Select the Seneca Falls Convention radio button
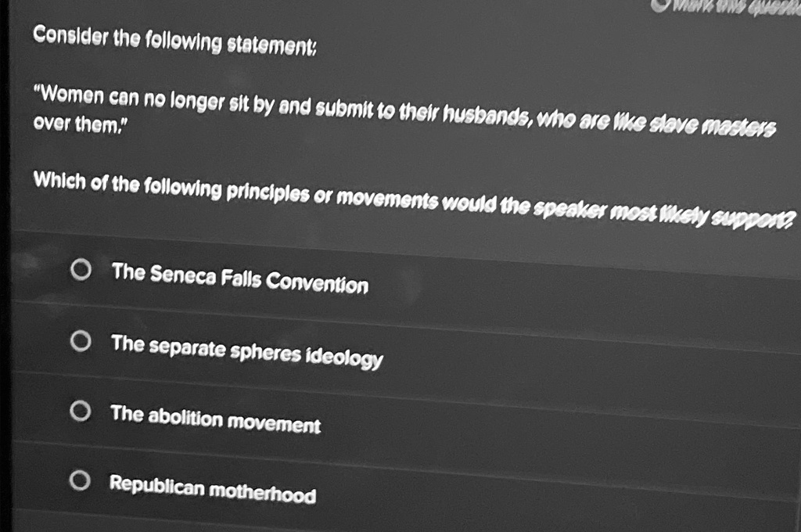The image size is (801, 532). click(x=81, y=270)
